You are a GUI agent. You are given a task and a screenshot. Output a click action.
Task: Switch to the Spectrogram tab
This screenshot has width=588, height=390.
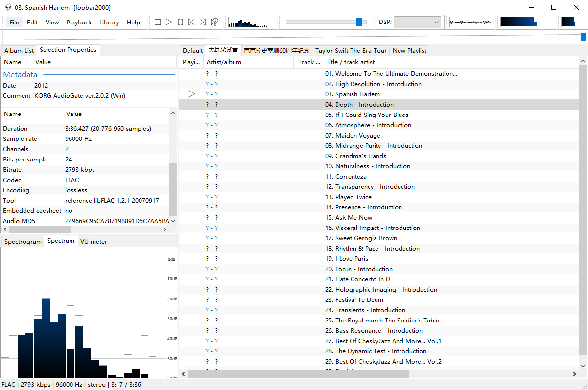pos(23,242)
